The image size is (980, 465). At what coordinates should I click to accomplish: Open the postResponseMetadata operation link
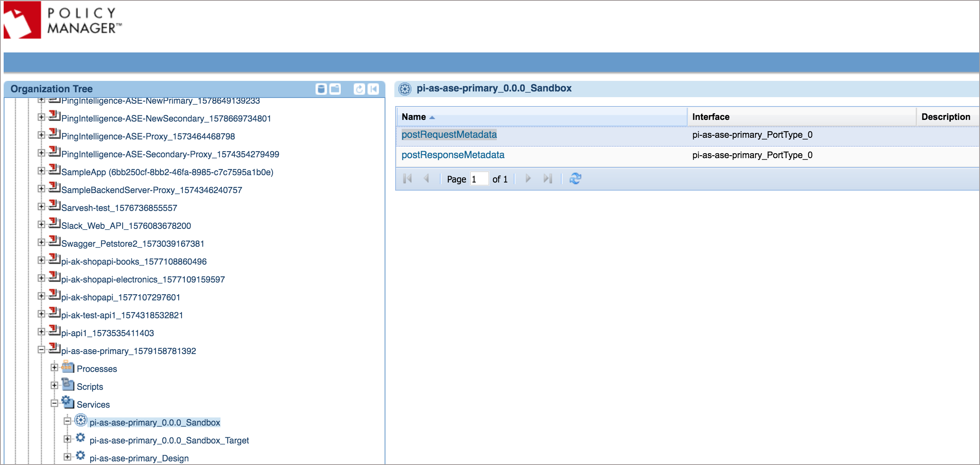pos(453,155)
